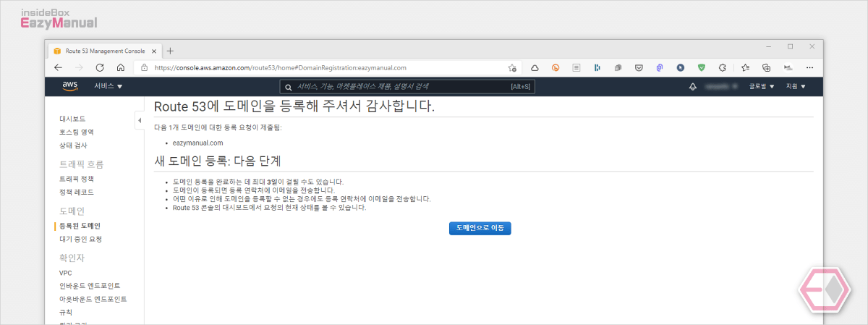Open 인바운드 엔드포인트 in the sidebar
Screen dimensions: 868x325
90,286
